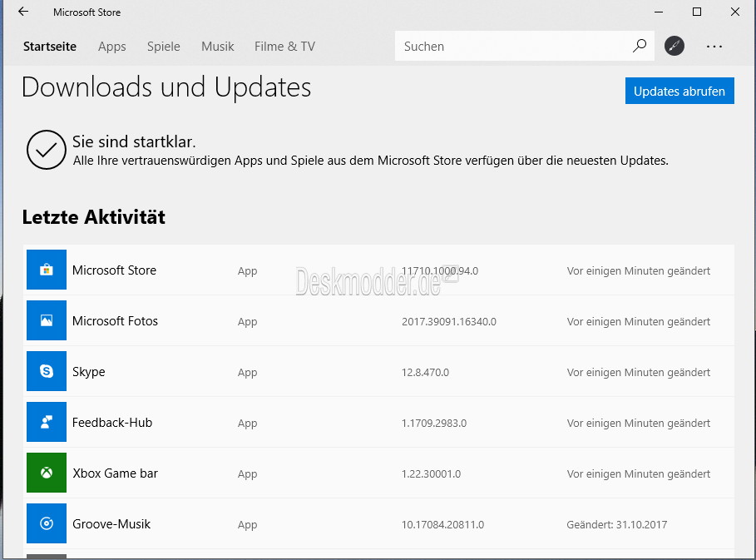Click the Xbox Game bar icon
The image size is (756, 560).
tap(47, 473)
